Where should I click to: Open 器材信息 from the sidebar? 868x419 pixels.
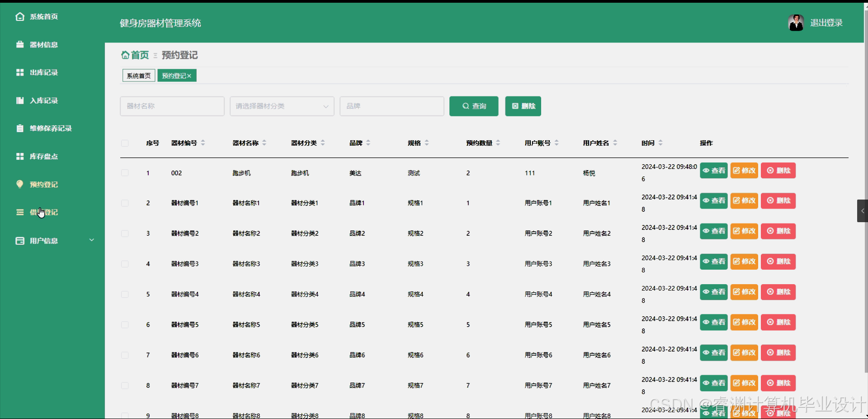click(43, 44)
